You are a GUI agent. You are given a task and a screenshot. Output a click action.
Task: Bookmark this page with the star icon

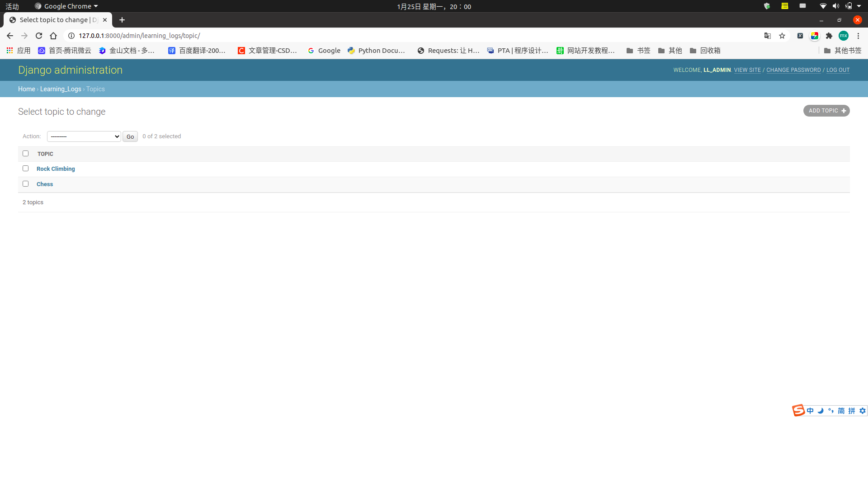783,36
